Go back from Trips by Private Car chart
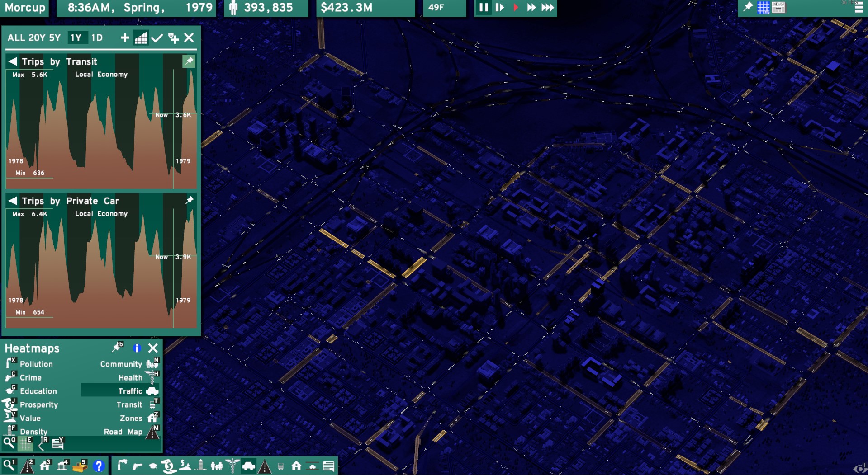 (13, 200)
